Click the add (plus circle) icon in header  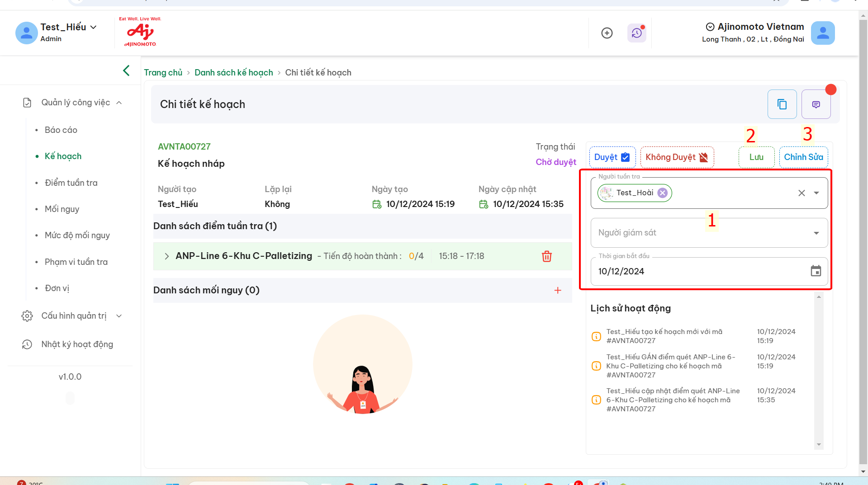point(607,33)
